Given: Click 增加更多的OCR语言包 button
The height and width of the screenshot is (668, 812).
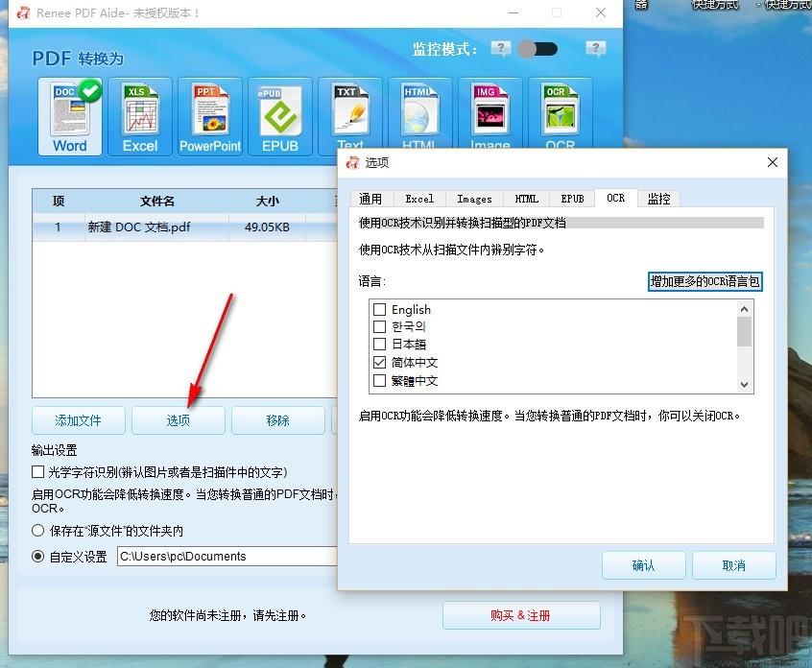Looking at the screenshot, I should [705, 281].
